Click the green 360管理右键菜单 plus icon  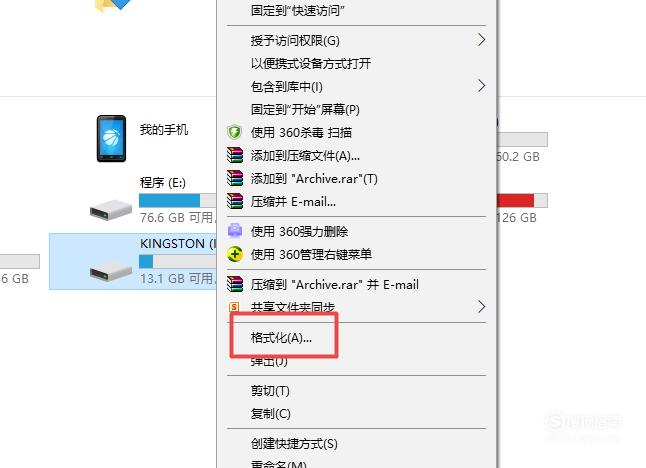(x=235, y=254)
